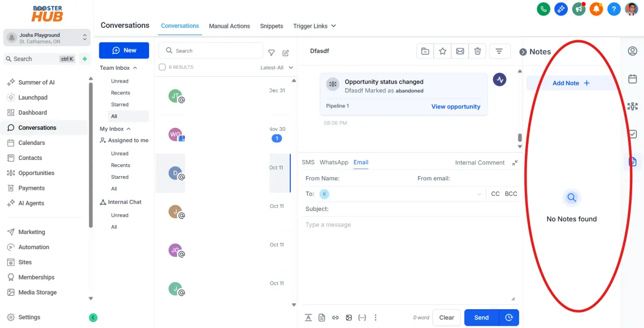This screenshot has height=328, width=644.
Task: Expand the Trigger Links dropdown
Action: (x=314, y=26)
